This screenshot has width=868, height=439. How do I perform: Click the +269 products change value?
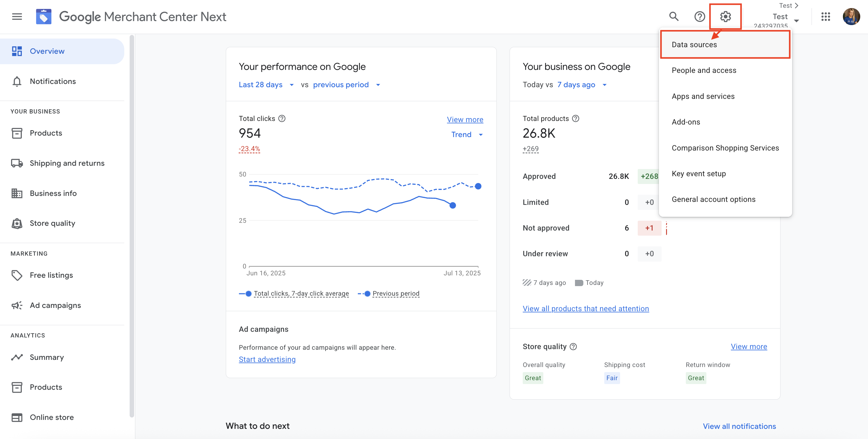click(x=531, y=149)
